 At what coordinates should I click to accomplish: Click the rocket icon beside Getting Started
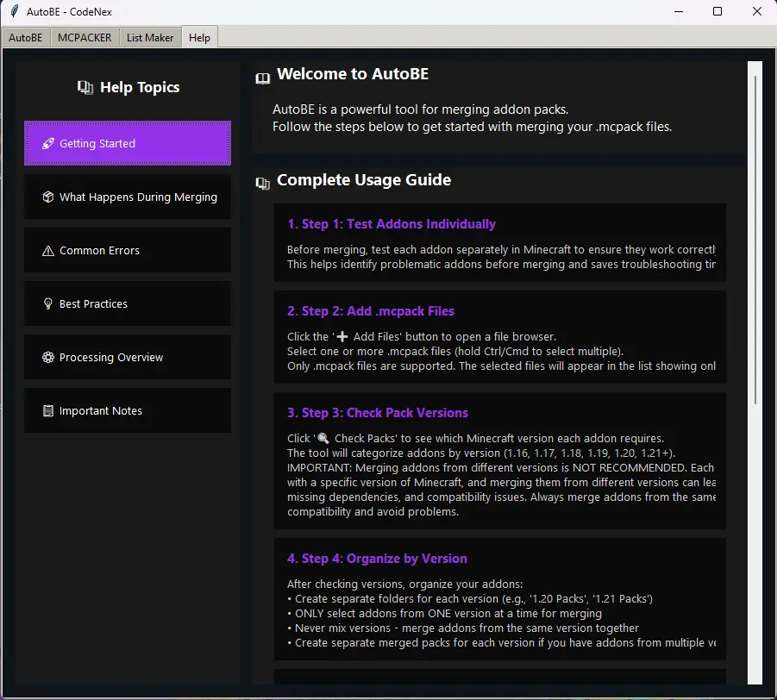point(48,144)
